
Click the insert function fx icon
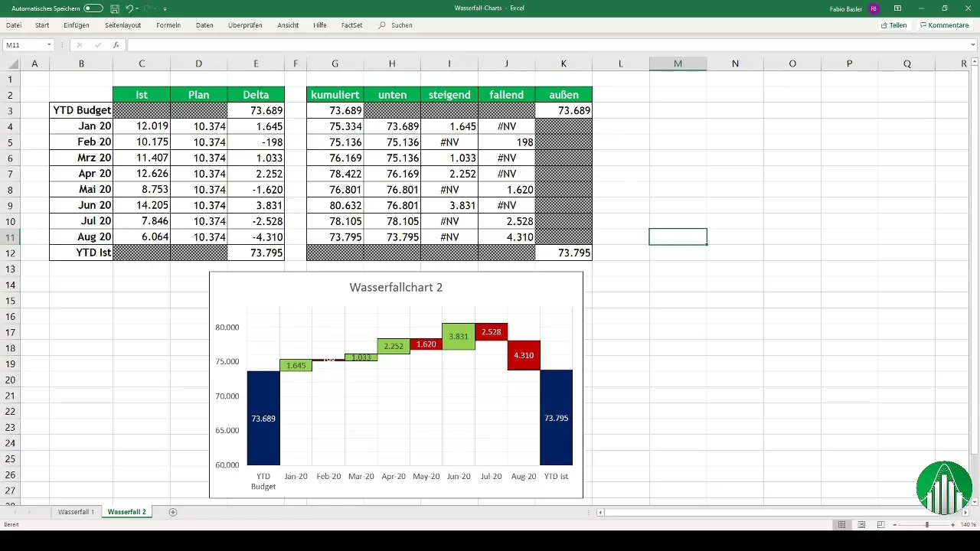click(116, 45)
